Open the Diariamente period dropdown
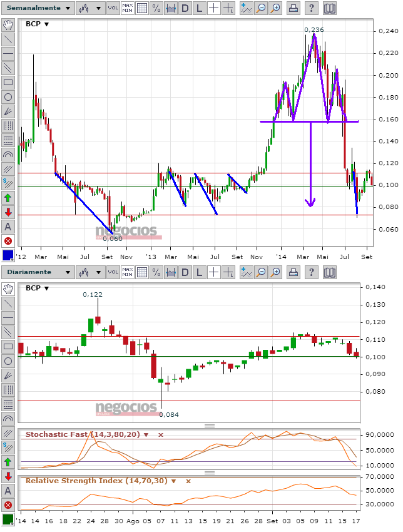403x532 pixels. point(38,272)
